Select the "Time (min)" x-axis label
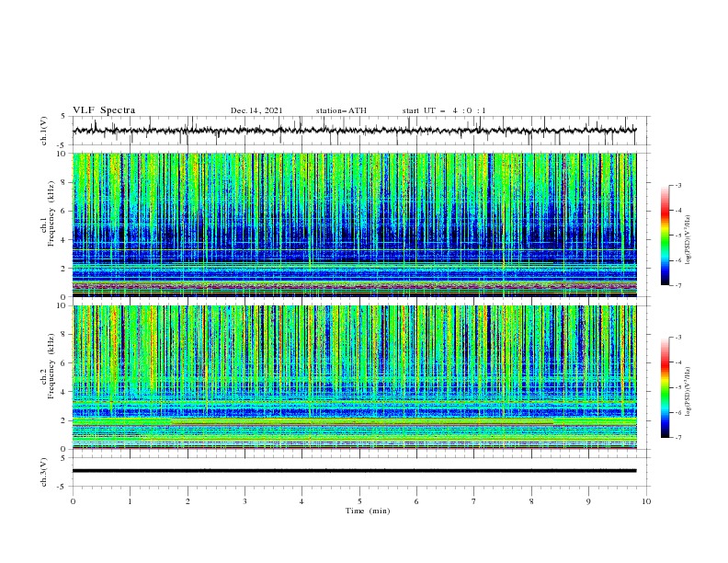Image resolution: width=728 pixels, height=563 pixels. [368, 511]
